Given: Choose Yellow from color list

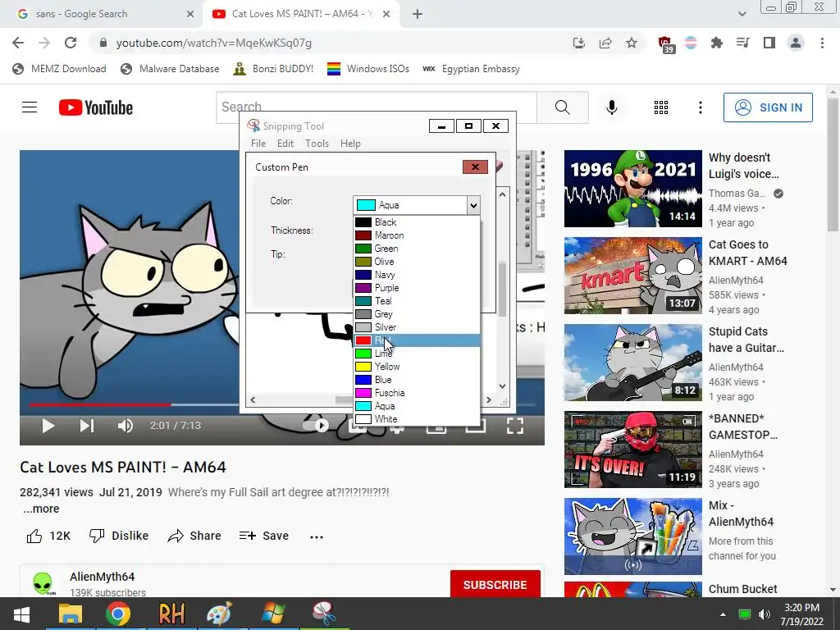Looking at the screenshot, I should coord(417,367).
